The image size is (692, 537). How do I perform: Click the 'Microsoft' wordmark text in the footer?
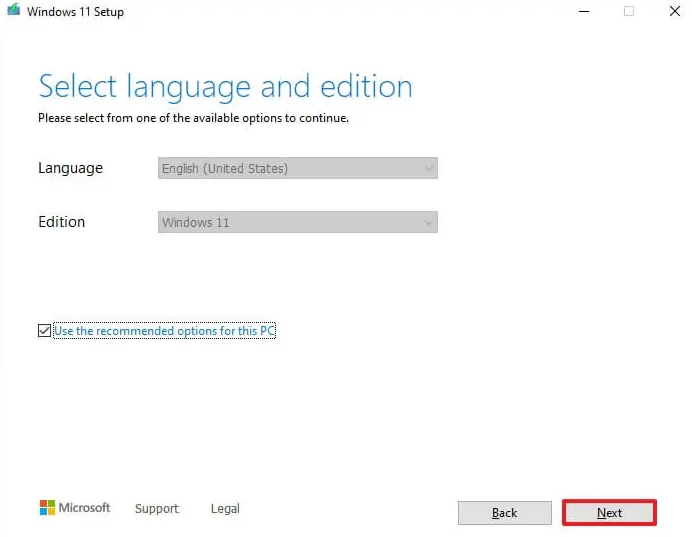(x=85, y=508)
